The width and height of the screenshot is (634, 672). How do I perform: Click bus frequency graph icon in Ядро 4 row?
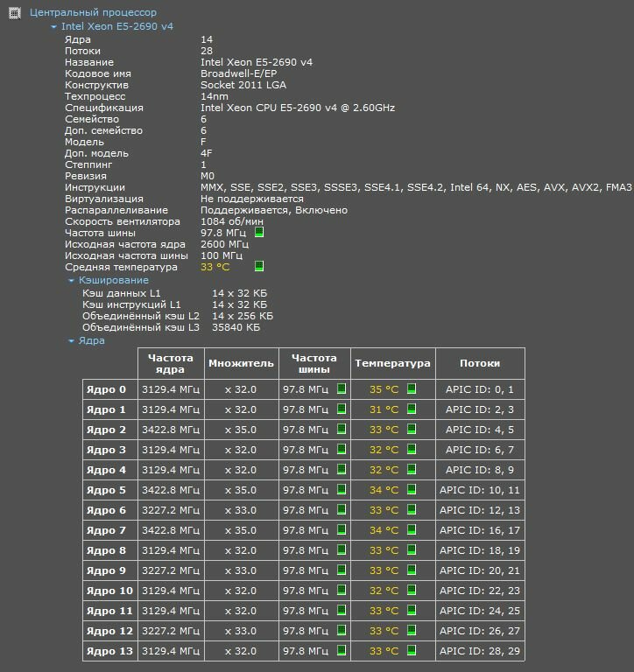pos(342,469)
